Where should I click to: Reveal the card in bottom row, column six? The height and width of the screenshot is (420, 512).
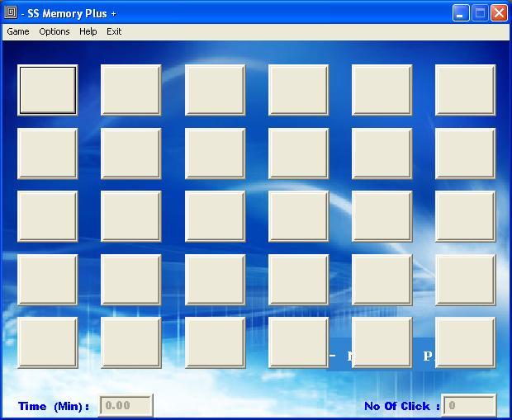pos(465,342)
